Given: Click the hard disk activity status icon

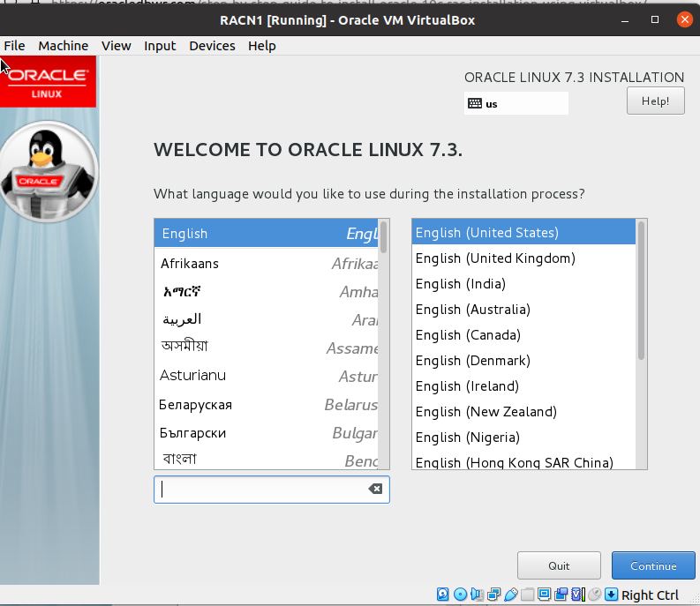Looking at the screenshot, I should 442,595.
